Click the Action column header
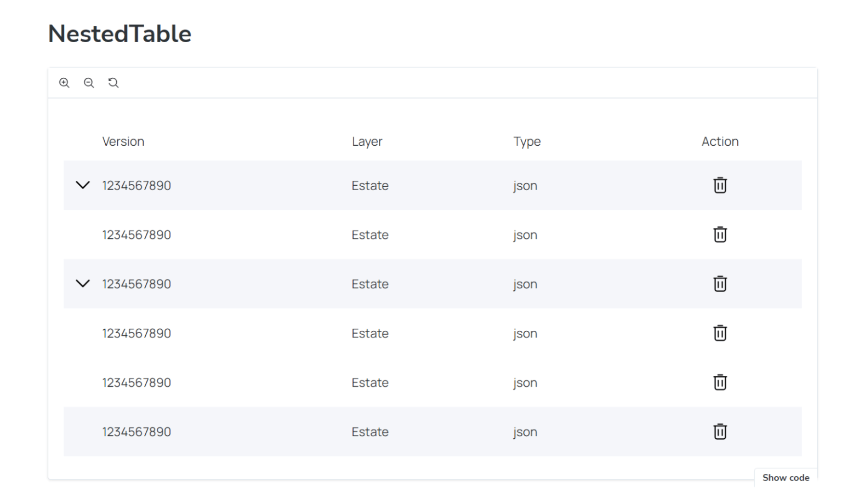 pos(720,141)
